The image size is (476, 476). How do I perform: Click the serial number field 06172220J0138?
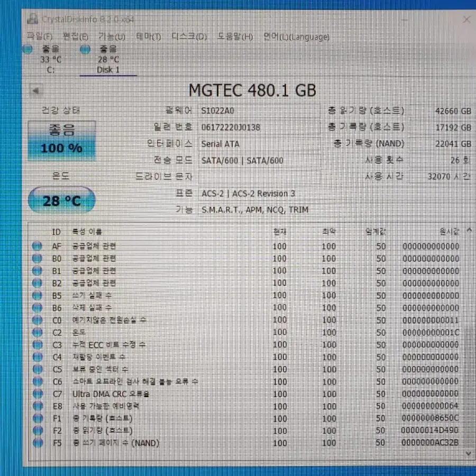tap(259, 127)
